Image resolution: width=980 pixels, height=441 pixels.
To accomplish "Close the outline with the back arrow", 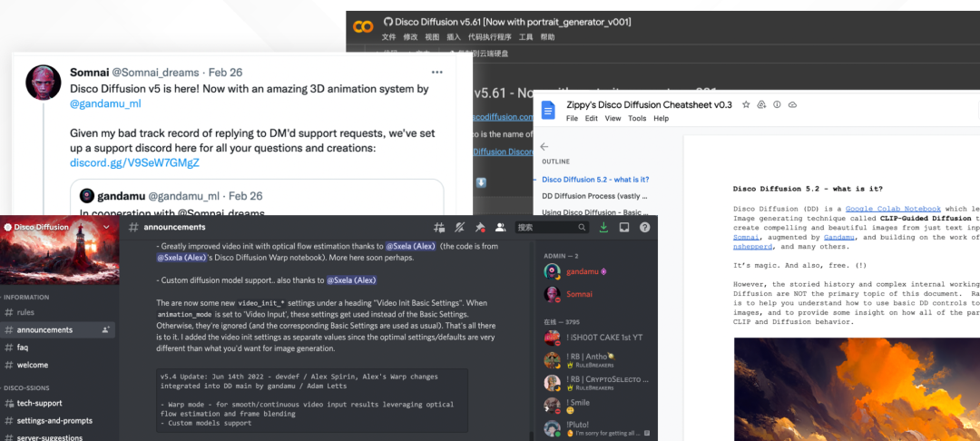I will [x=544, y=147].
